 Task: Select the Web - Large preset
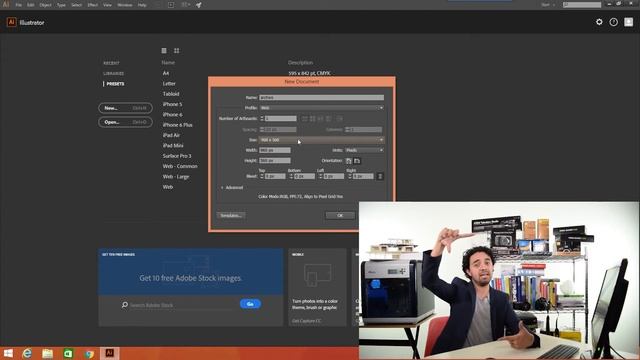coord(176,177)
